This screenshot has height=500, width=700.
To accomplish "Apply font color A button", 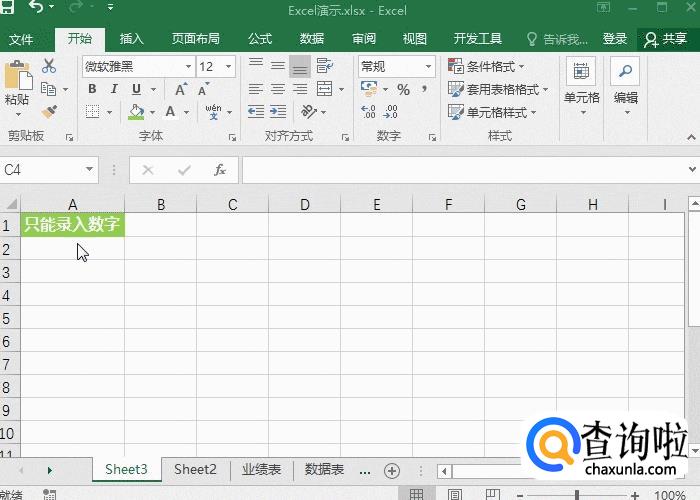I will click(170, 112).
